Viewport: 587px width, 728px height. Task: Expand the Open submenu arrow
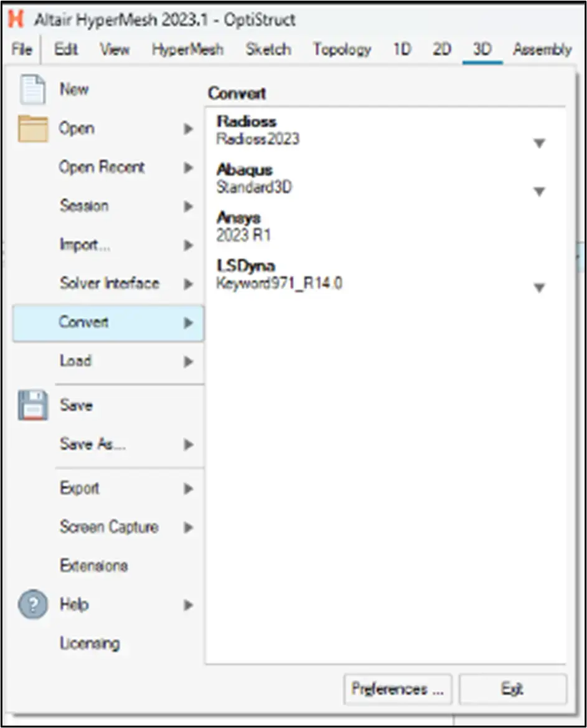(x=188, y=129)
